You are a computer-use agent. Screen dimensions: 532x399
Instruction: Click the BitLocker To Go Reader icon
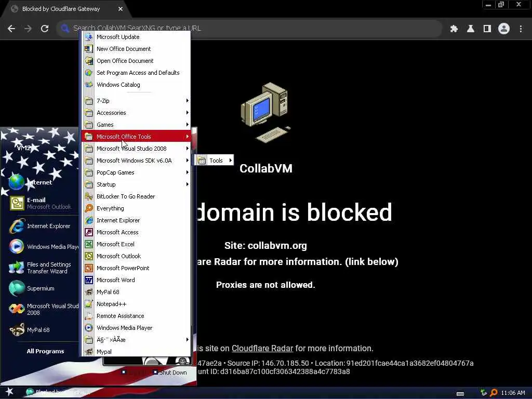(89, 196)
